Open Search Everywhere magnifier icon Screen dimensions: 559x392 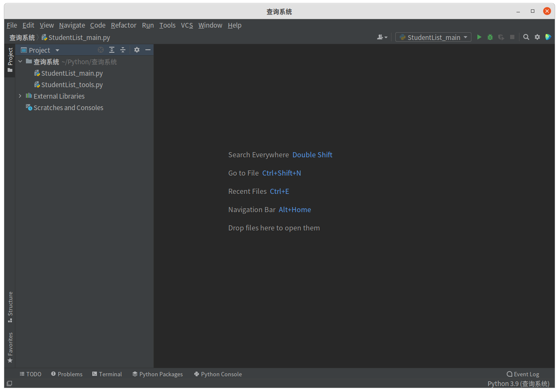pos(526,37)
